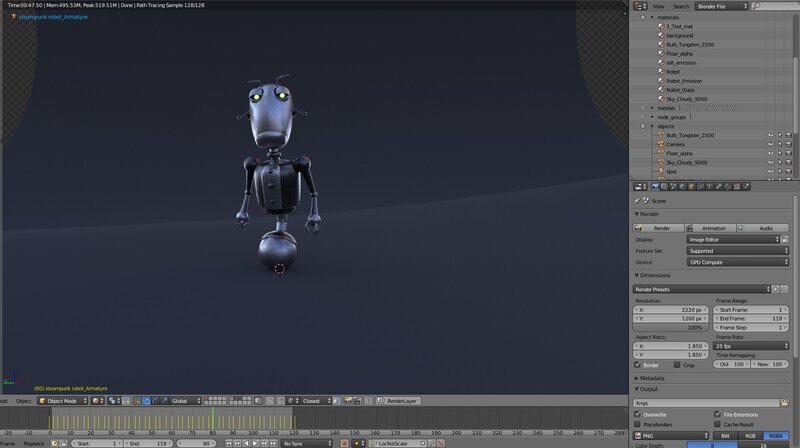Screen dimensions: 800x448
Task: Click the auto keyframe record button
Action: tap(344, 442)
